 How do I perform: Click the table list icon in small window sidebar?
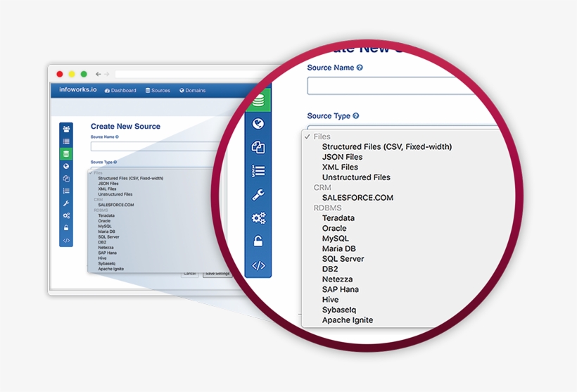(x=66, y=141)
